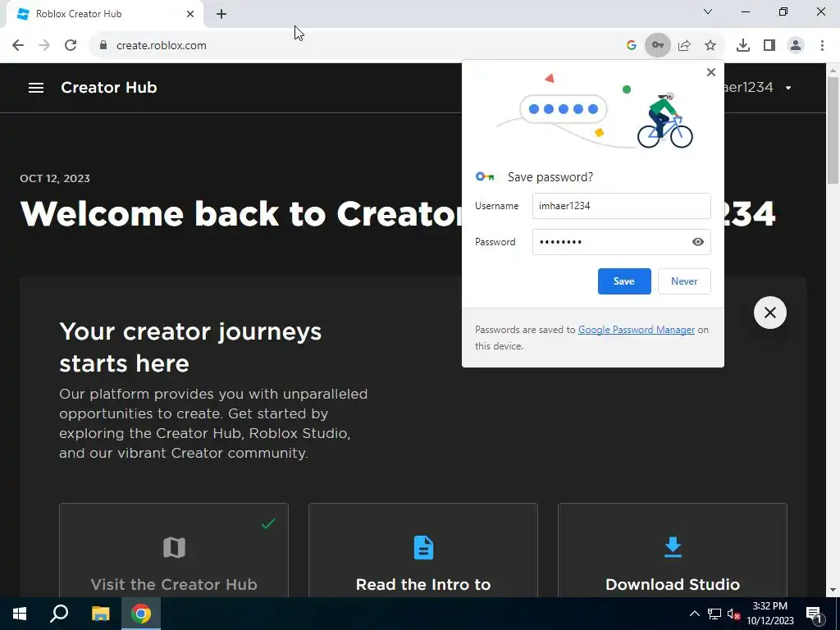Open the tab search chevron
The height and width of the screenshot is (630, 840).
[x=708, y=11]
